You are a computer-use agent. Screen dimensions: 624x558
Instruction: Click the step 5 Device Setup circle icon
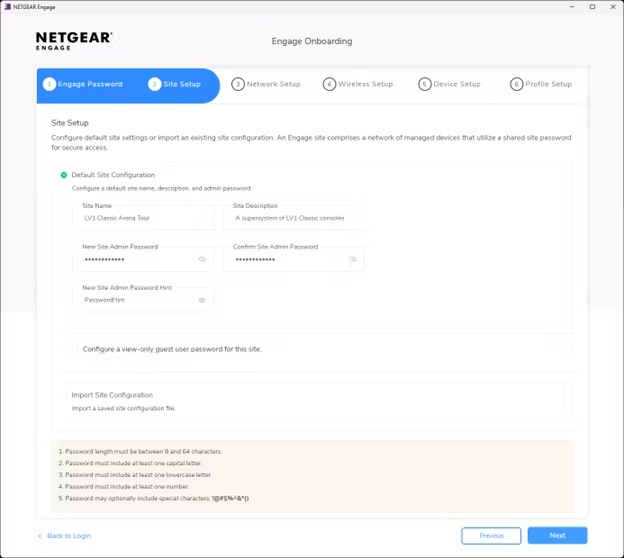click(x=425, y=84)
